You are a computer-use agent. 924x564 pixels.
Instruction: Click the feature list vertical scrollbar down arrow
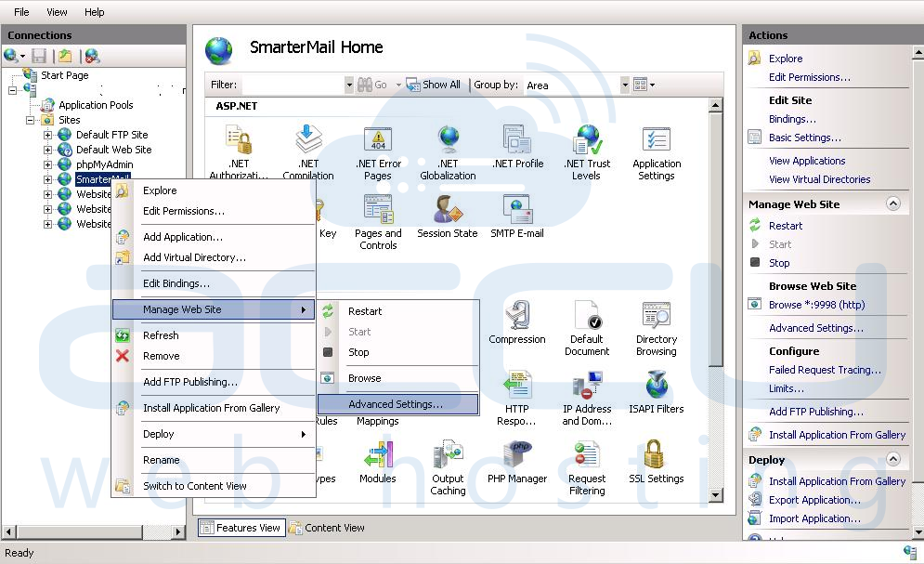[715, 495]
